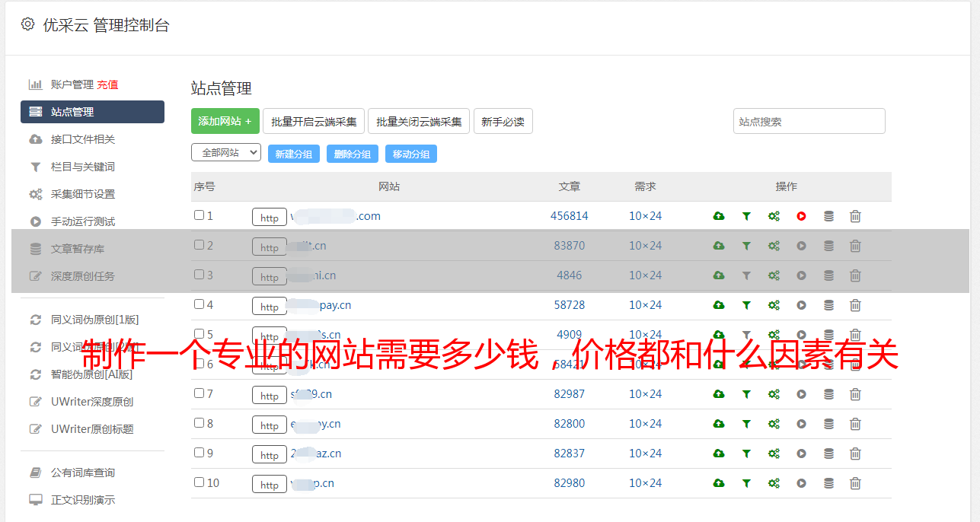Click the 10×24 value in row 9
The height and width of the screenshot is (522, 980).
pos(646,454)
